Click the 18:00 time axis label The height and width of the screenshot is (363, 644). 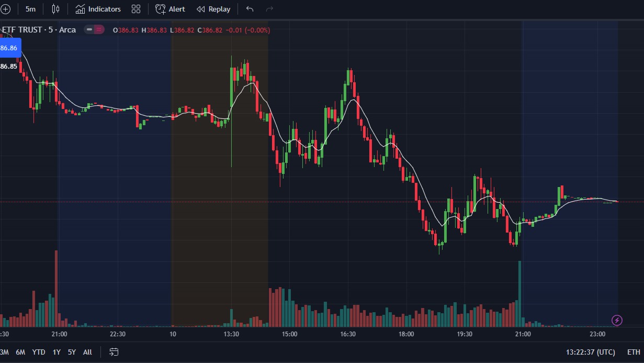tap(406, 334)
